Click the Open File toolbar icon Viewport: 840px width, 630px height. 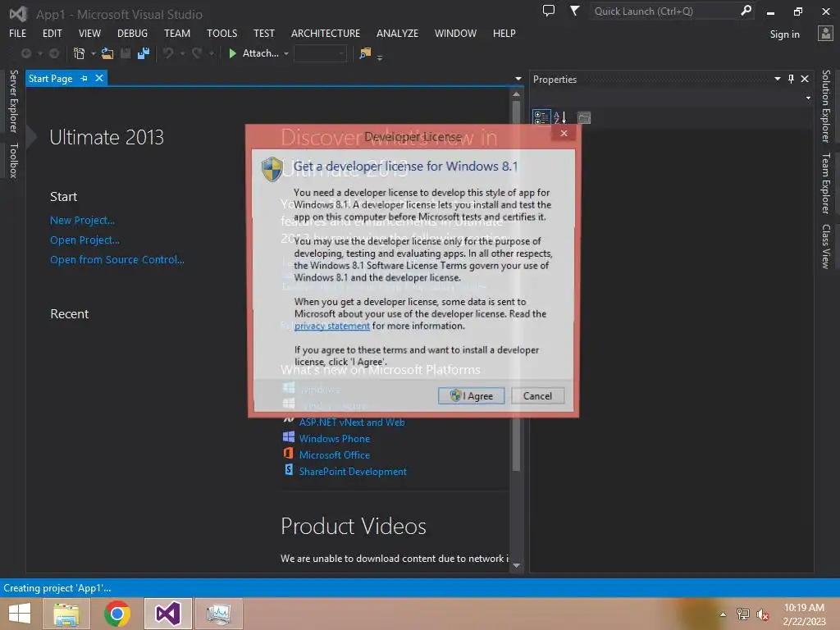point(107,53)
